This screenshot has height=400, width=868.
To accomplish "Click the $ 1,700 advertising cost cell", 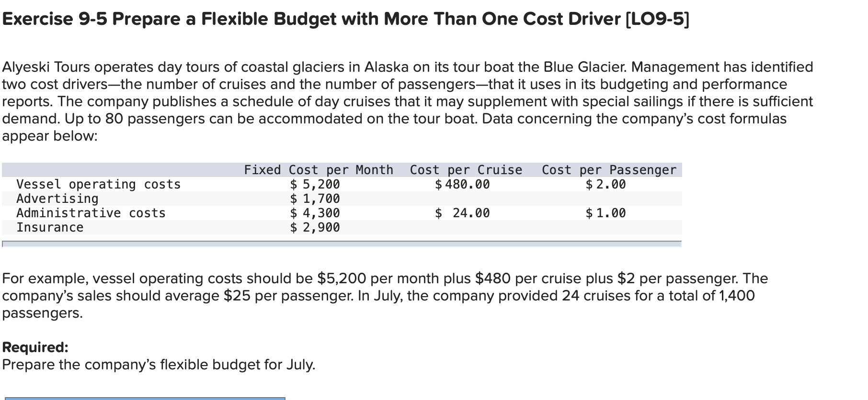I will (315, 199).
